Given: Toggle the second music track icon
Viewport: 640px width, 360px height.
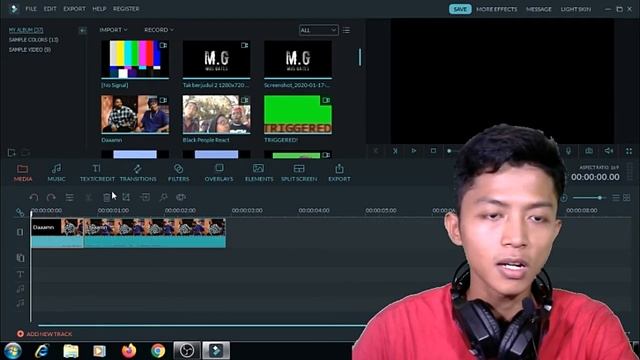Looking at the screenshot, I should [20, 303].
